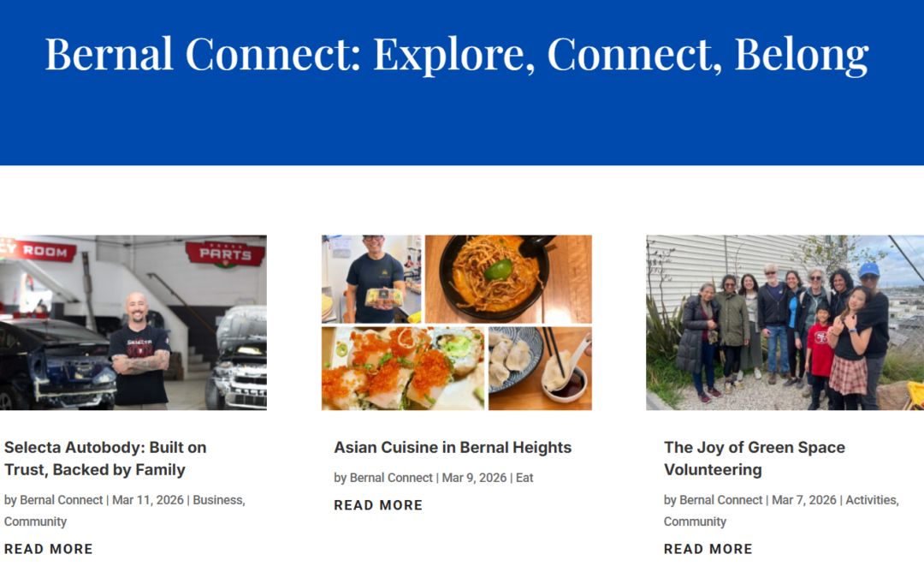The image size is (924, 578).
Task: Click Bernal Connect author under Asian Cuisine post
Action: point(391,478)
